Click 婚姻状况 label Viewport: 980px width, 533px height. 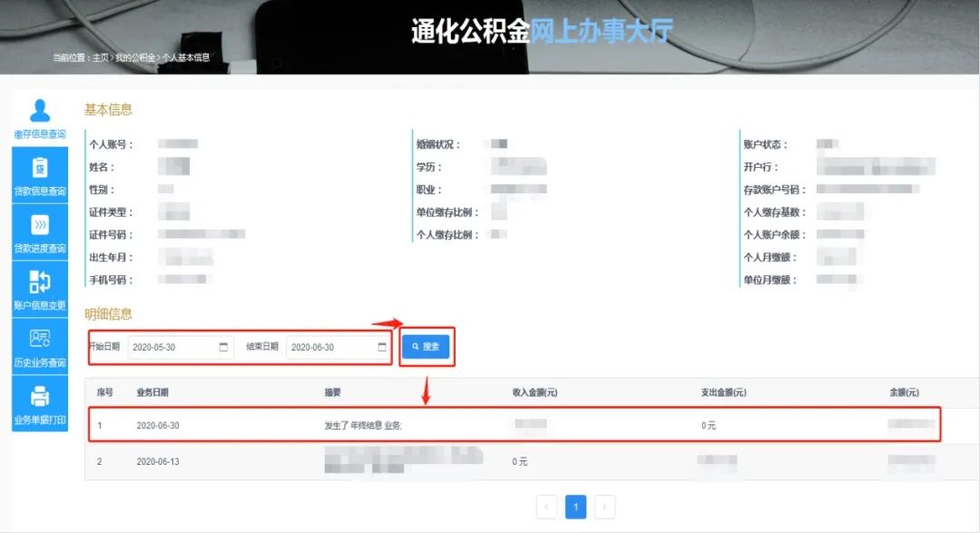coord(438,144)
